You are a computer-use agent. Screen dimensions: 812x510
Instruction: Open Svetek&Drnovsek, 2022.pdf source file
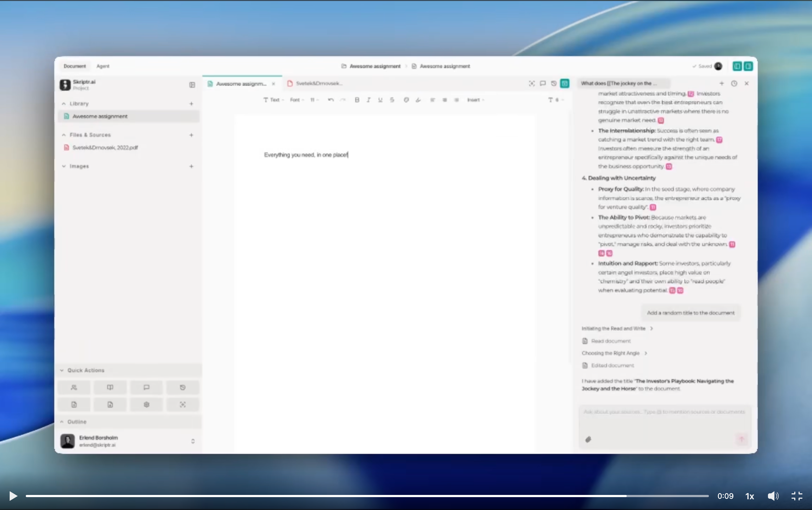point(105,148)
